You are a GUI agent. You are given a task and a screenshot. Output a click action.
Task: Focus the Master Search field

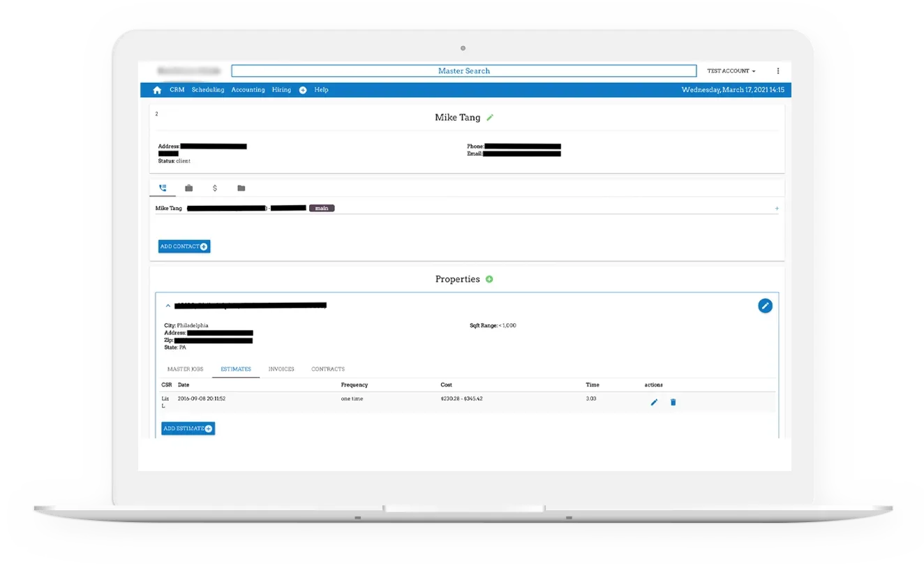pos(464,70)
